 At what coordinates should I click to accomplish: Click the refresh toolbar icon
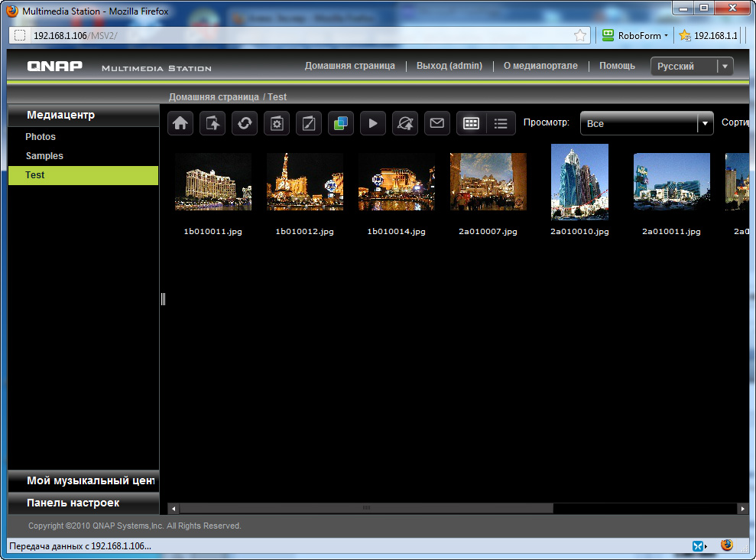point(245,123)
